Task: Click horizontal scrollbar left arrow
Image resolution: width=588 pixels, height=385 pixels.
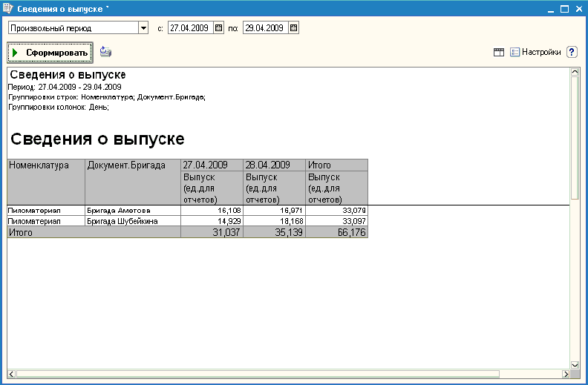Action: point(12,374)
